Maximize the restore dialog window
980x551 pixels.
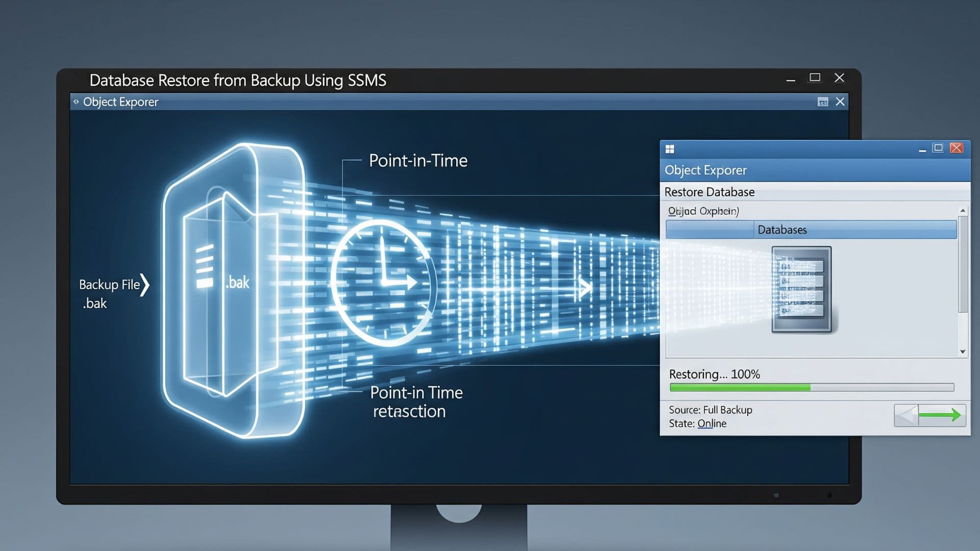pos(938,148)
